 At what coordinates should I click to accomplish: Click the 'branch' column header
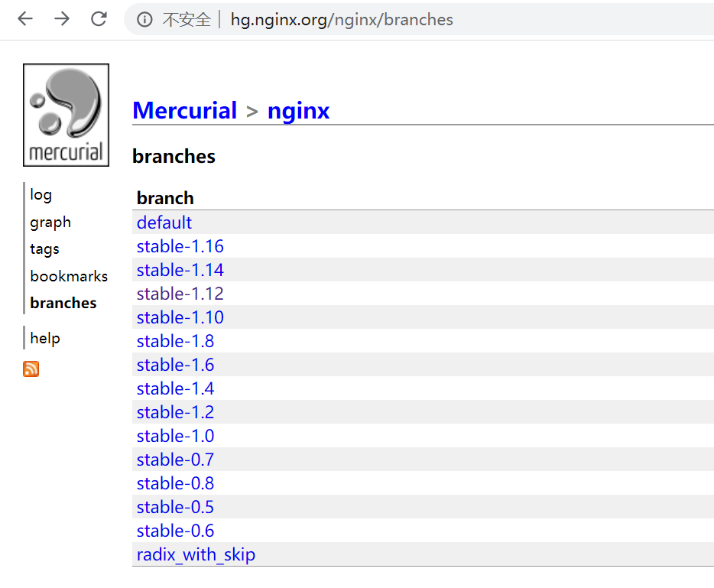pyautogui.click(x=165, y=198)
